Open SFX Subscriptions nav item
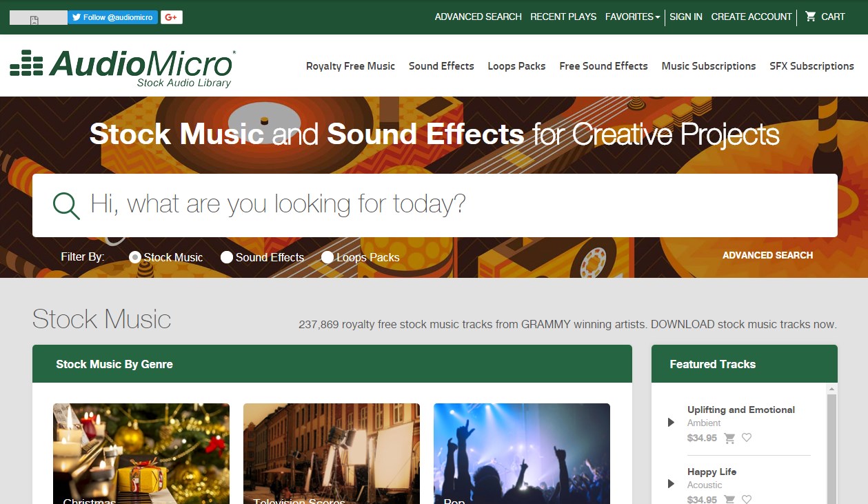The image size is (868, 504). click(x=811, y=66)
